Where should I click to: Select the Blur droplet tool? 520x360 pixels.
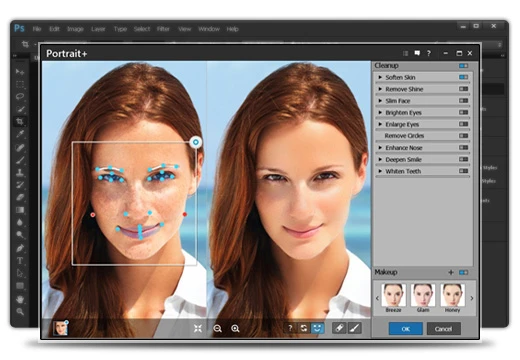[20, 222]
